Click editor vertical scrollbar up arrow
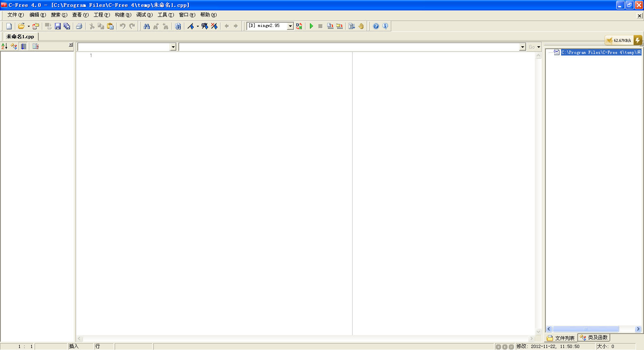The width and height of the screenshot is (644, 350). (x=539, y=56)
